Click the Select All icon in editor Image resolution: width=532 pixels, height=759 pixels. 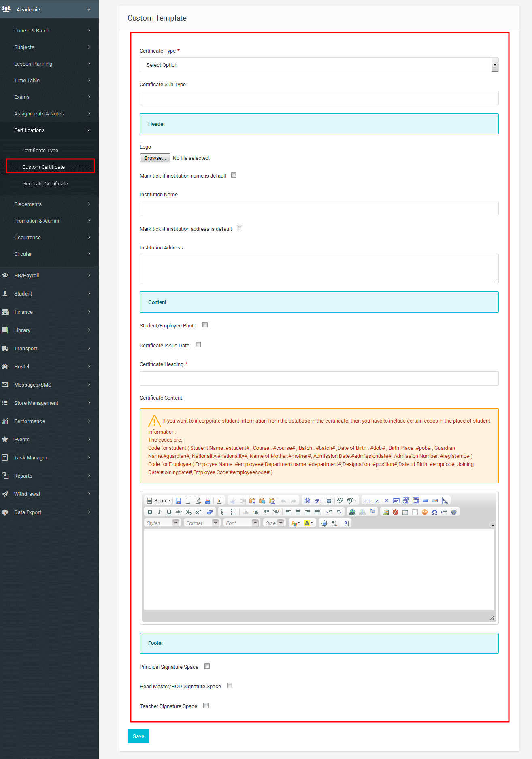[329, 501]
